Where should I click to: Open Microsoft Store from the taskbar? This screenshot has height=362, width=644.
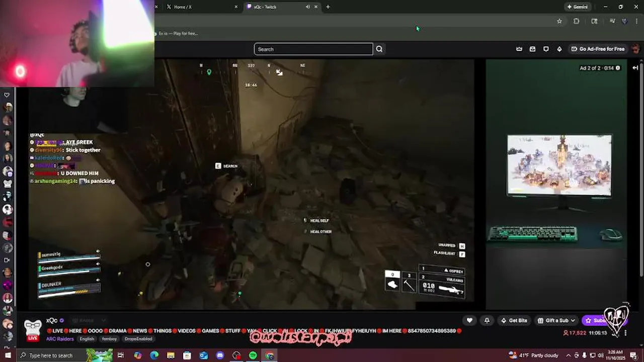[187, 355]
